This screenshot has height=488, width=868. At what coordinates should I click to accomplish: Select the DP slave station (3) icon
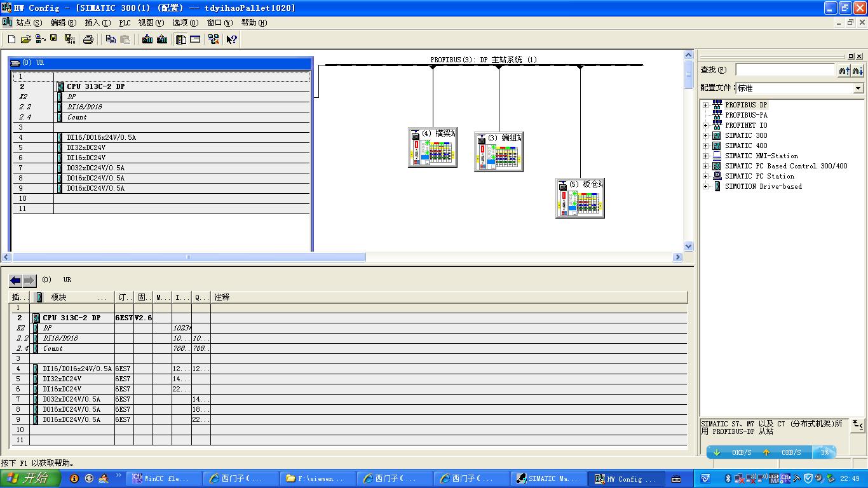(x=499, y=152)
